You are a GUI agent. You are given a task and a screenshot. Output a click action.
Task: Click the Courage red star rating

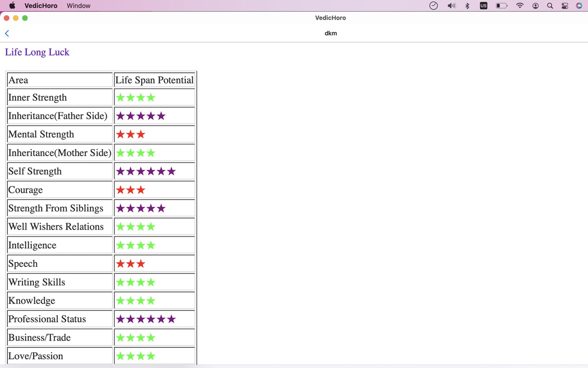point(130,190)
